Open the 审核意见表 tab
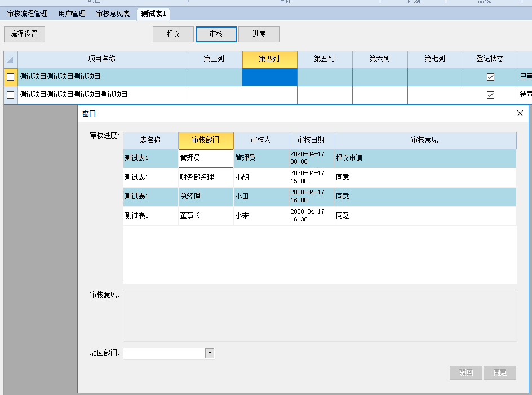Image resolution: width=532 pixels, height=395 pixels. pyautogui.click(x=113, y=14)
